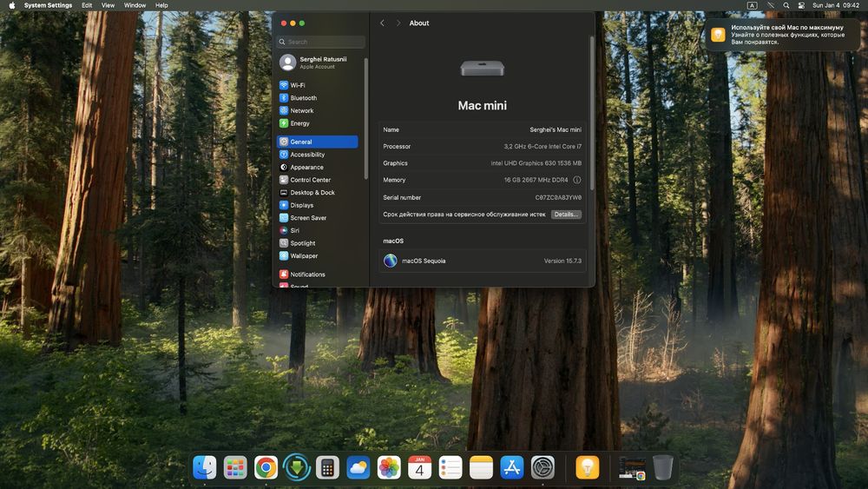The height and width of the screenshot is (489, 868).
Task: Open the green download-arrow app in Dock
Action: click(297, 467)
